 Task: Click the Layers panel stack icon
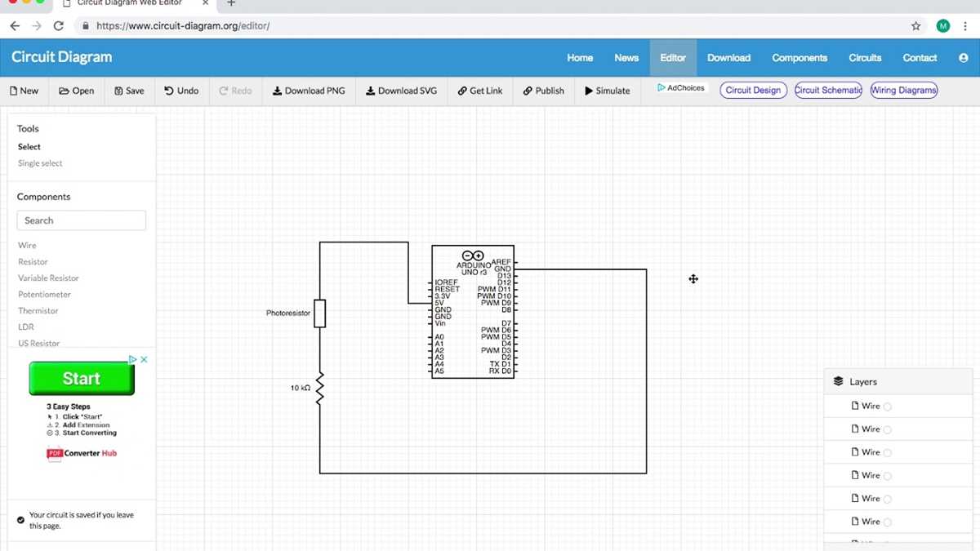[x=838, y=381]
